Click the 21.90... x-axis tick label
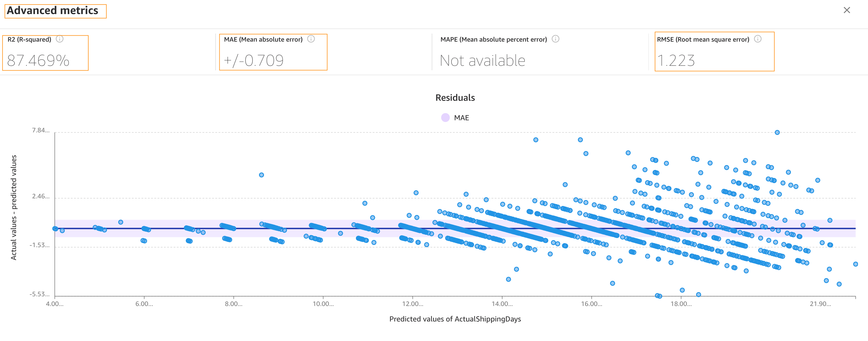This screenshot has height=341, width=868. pos(820,304)
